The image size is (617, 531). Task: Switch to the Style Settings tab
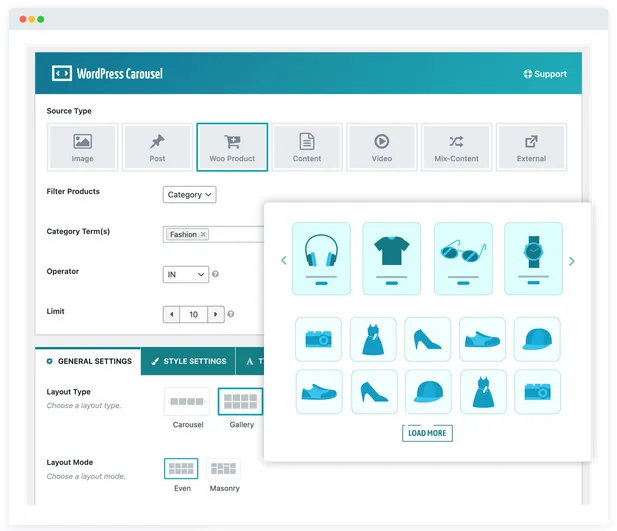coord(188,361)
